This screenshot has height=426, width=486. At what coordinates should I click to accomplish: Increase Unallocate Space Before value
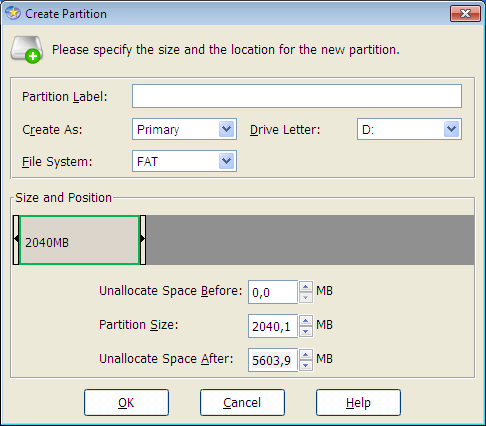tap(306, 287)
